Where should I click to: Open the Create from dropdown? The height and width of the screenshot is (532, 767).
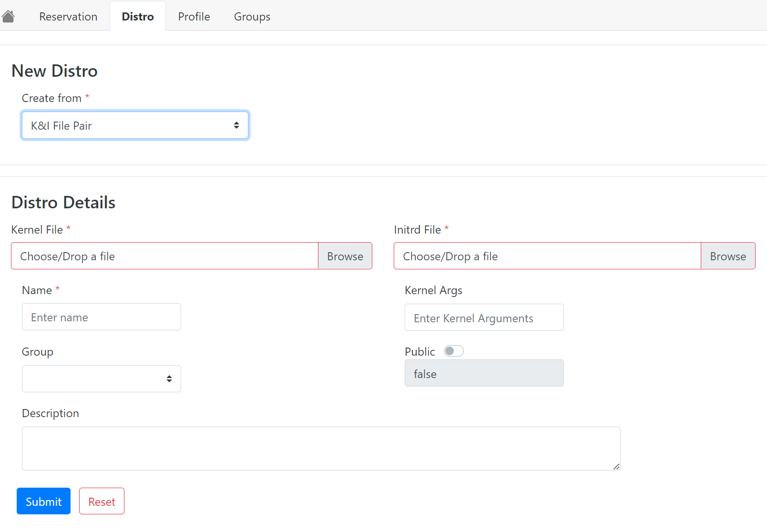(135, 125)
